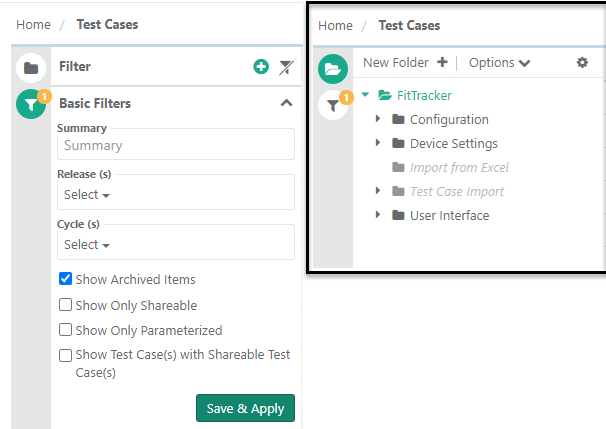Viewport: 606px width, 429px height.
Task: Click the white filter icon in right sidebar
Action: (x=332, y=105)
